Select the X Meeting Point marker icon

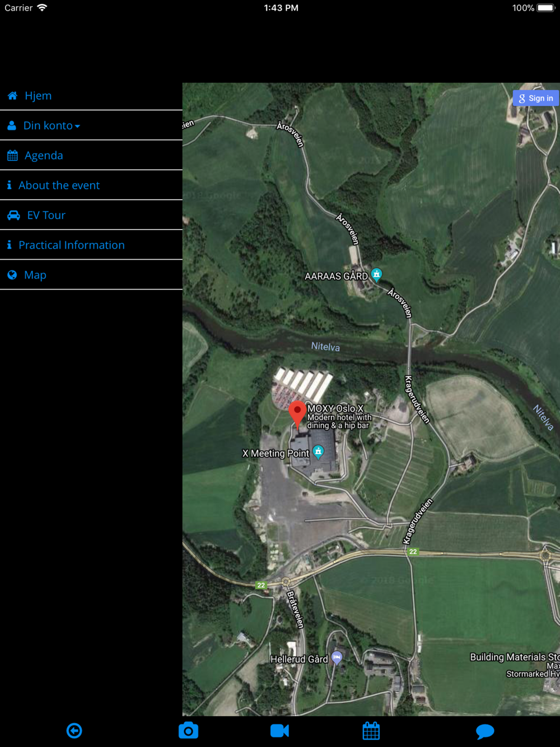pyautogui.click(x=318, y=452)
